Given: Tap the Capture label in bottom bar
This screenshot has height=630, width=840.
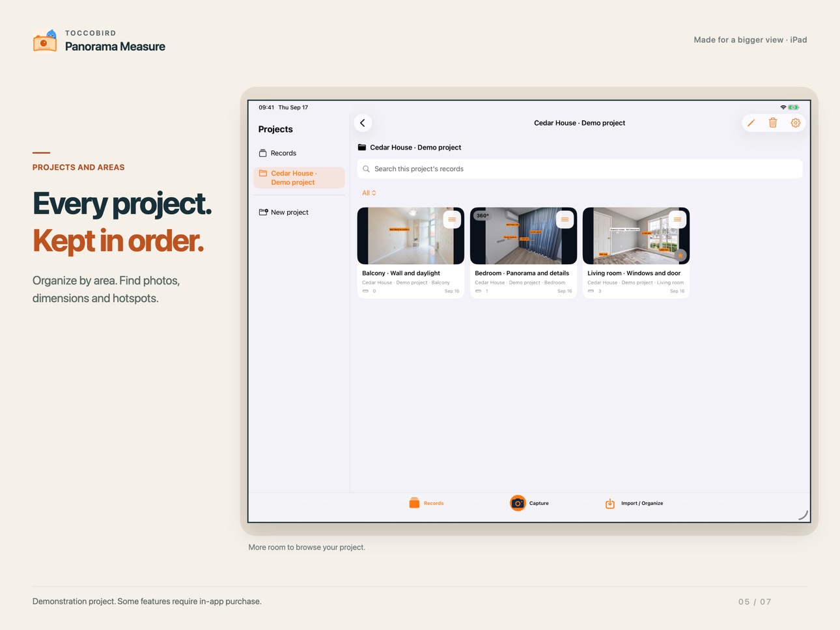Looking at the screenshot, I should pos(539,504).
